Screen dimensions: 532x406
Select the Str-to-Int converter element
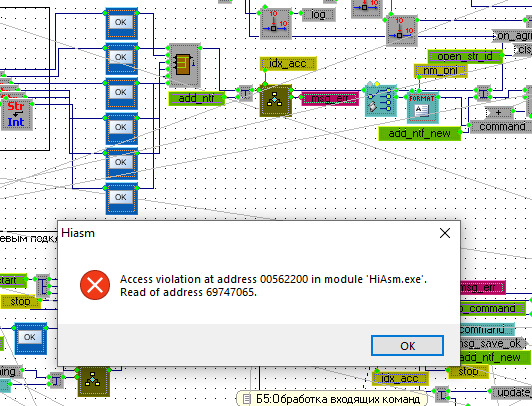pyautogui.click(x=16, y=114)
